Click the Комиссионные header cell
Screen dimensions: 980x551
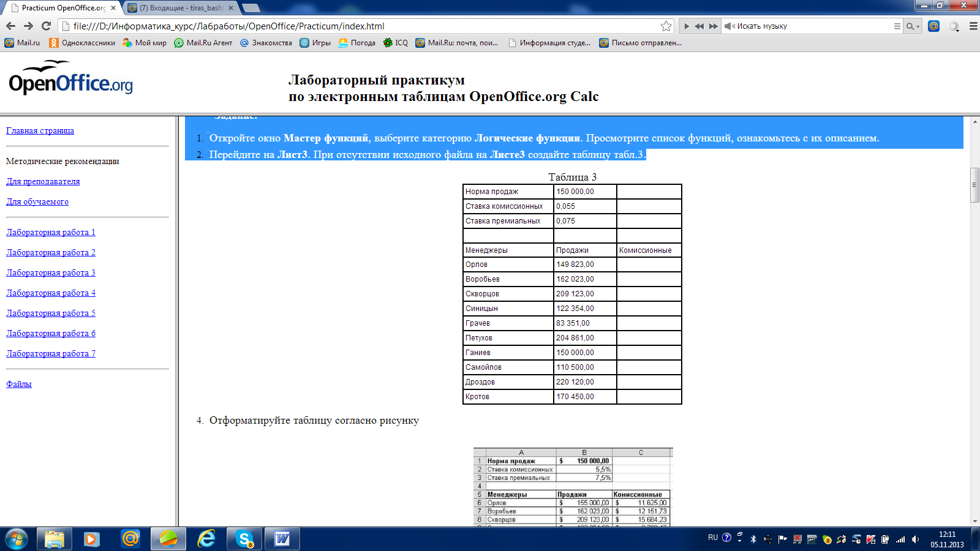click(649, 250)
